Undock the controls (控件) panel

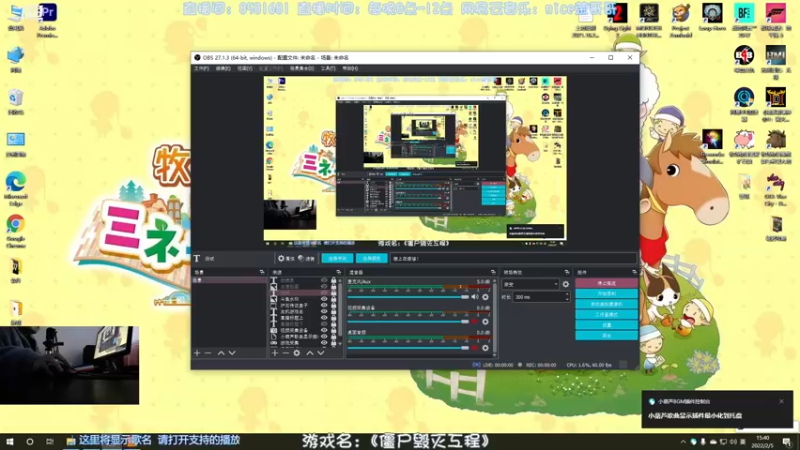pos(634,272)
